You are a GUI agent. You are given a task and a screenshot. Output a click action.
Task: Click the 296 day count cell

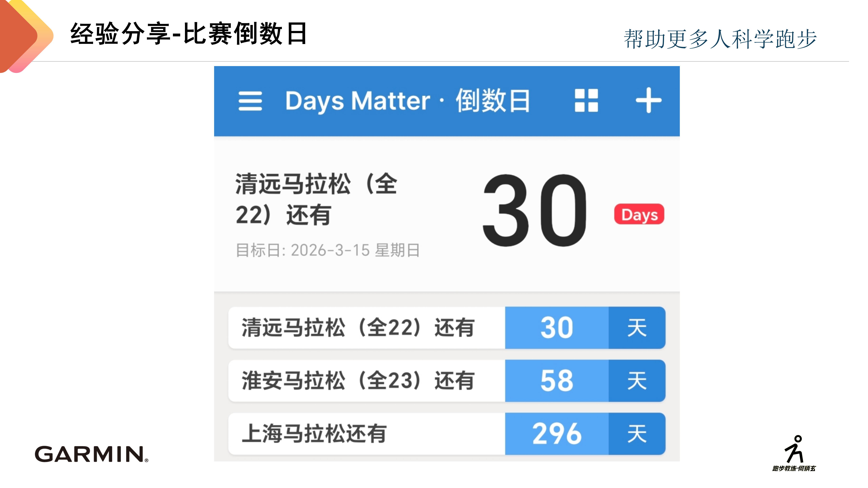click(557, 433)
